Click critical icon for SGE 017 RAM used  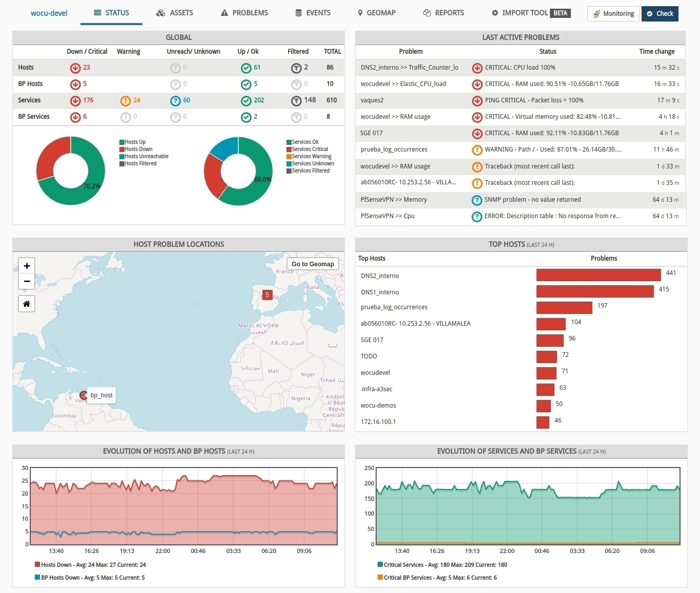(x=477, y=133)
